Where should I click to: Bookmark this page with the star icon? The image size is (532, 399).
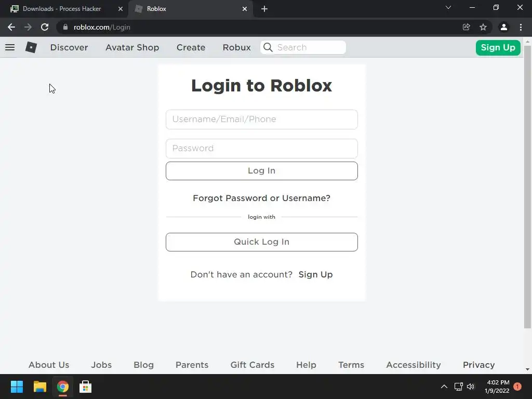(x=483, y=27)
